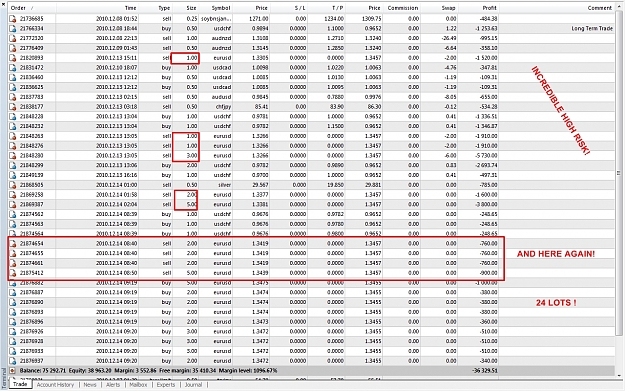
Task: Click the sell icon in row 21874654
Action: point(13,244)
